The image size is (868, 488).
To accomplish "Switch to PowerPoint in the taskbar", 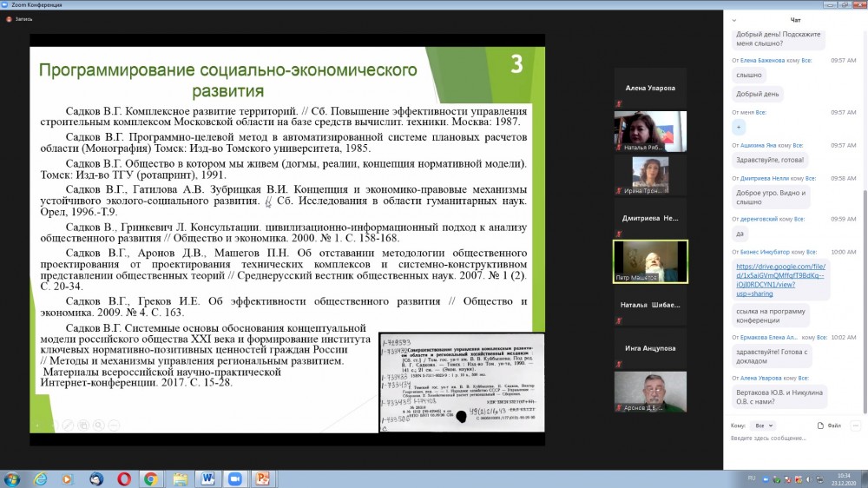I will point(261,478).
